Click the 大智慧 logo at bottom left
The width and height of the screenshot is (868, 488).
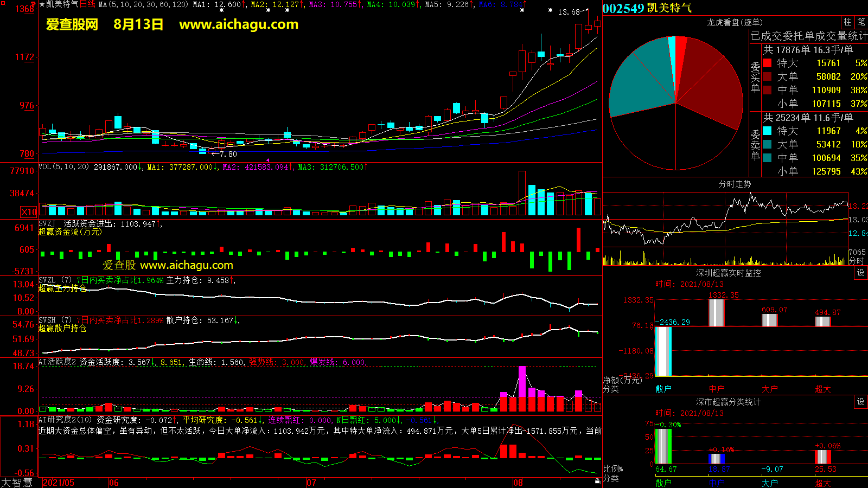tap(17, 483)
